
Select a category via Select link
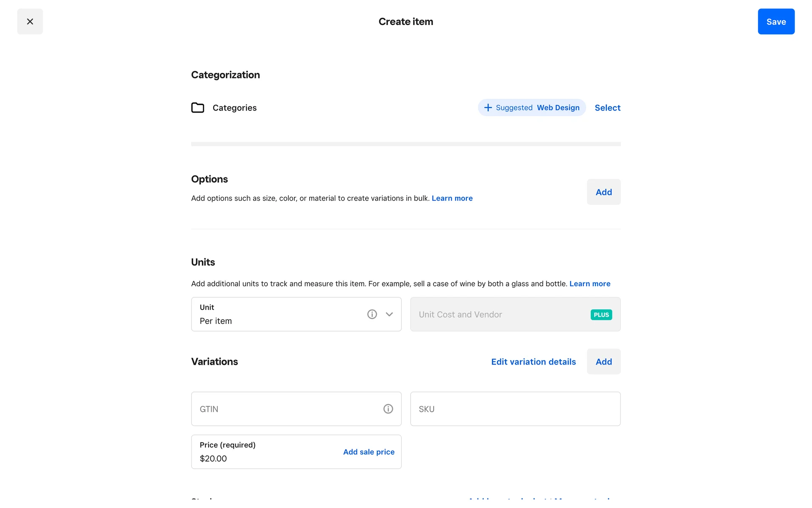point(607,108)
